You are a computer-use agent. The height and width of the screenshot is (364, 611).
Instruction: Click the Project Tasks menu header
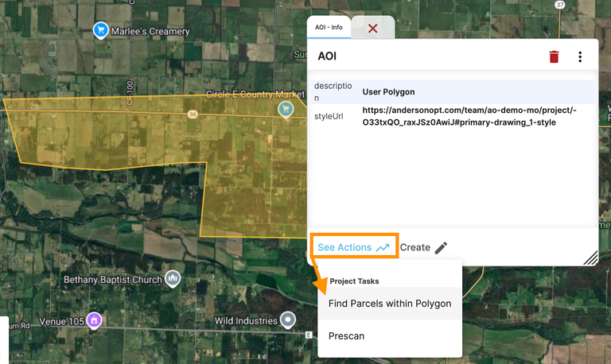pos(354,281)
